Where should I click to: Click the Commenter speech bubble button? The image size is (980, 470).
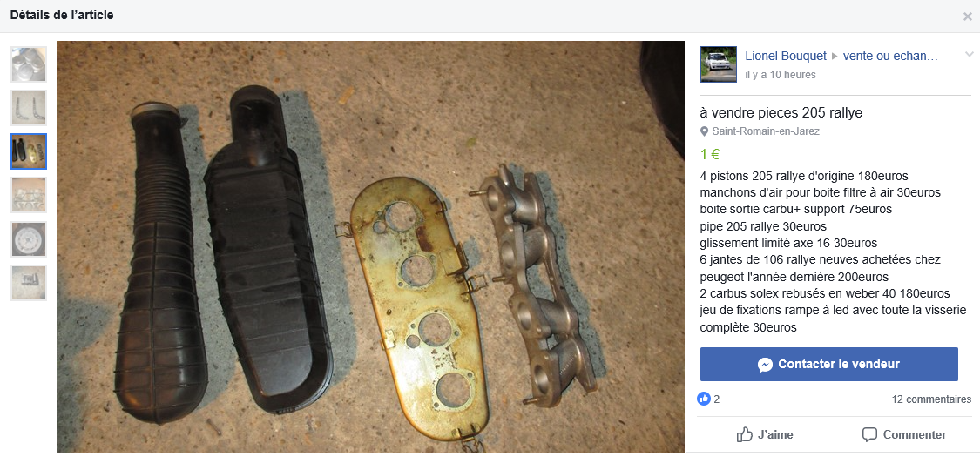pyautogui.click(x=903, y=434)
